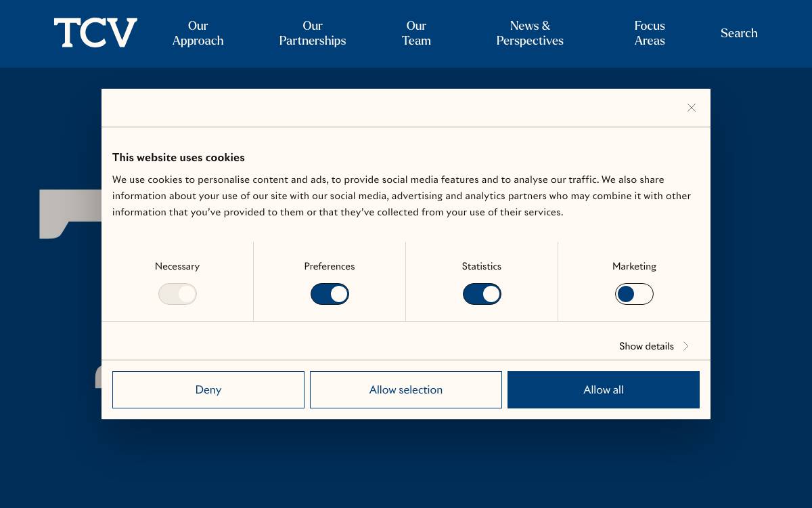The width and height of the screenshot is (812, 508).
Task: Open the TCV logo home link
Action: click(95, 33)
